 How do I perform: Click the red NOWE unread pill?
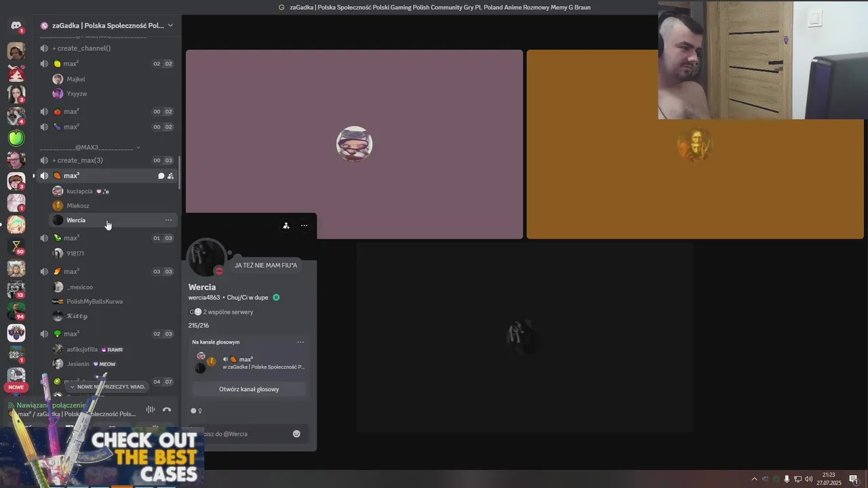coord(16,387)
